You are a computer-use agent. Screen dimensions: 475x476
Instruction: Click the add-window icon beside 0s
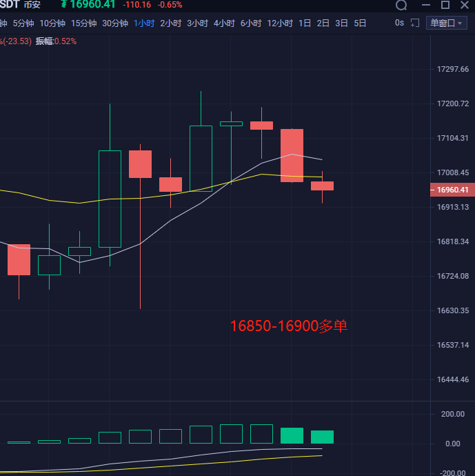(x=415, y=23)
